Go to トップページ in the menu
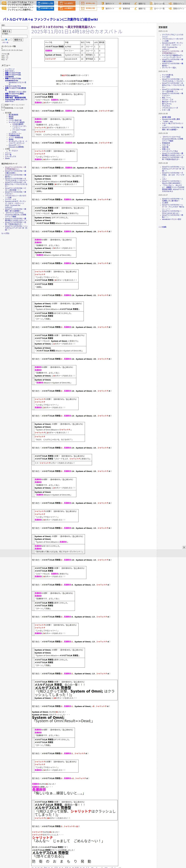The height and width of the screenshot is (868, 186). tap(10, 69)
